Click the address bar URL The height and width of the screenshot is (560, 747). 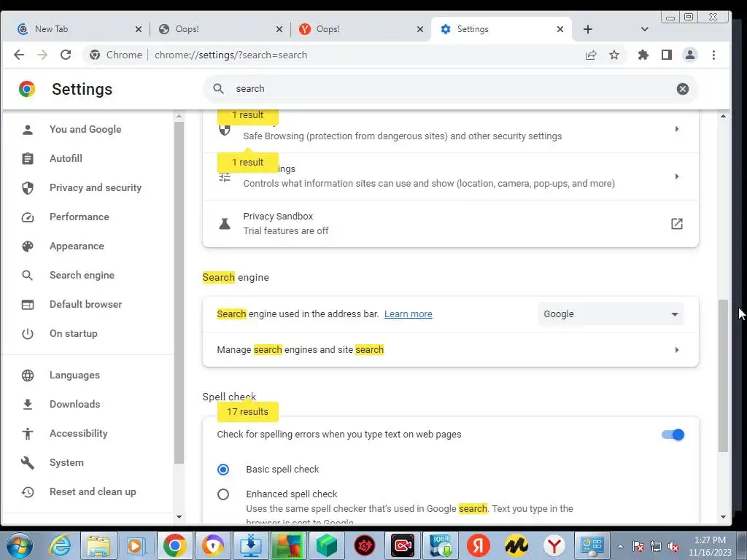pos(231,55)
